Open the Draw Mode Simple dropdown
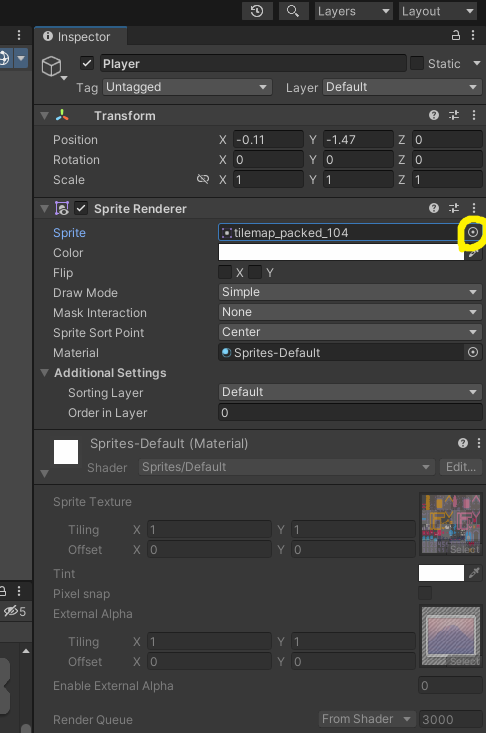This screenshot has height=733, width=486. click(350, 292)
